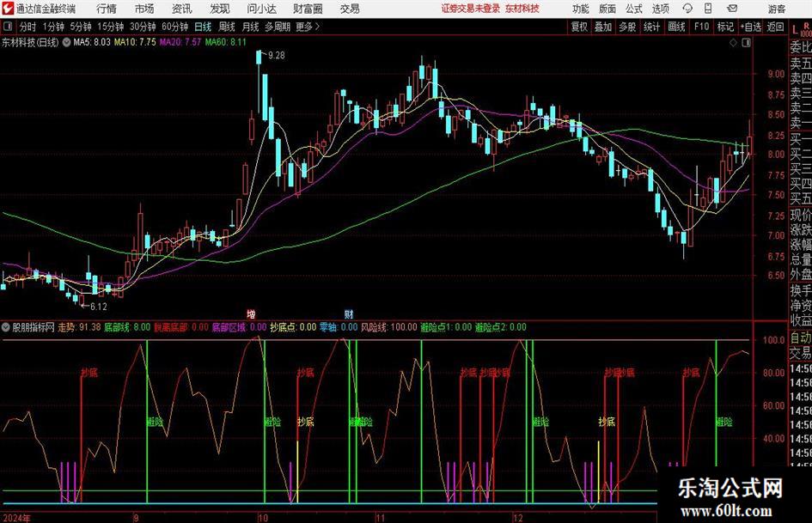
Task: Expand the 更多 periods chevron
Action: pos(317,27)
